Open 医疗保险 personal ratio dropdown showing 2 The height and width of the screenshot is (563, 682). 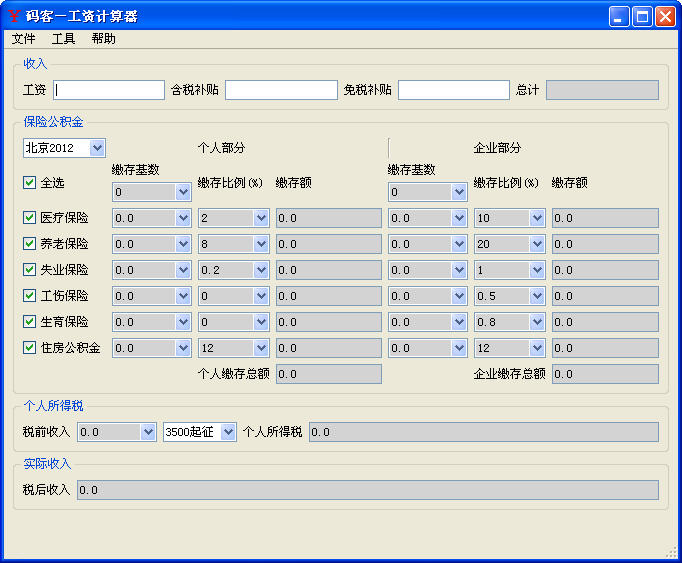pos(234,218)
